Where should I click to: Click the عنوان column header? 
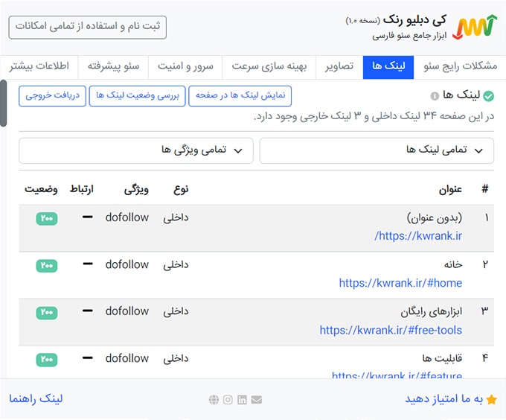(x=450, y=189)
